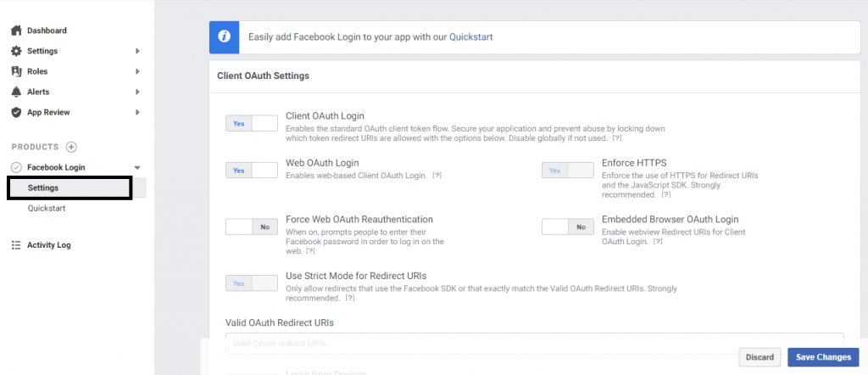The image size is (868, 375).
Task: Add a product with the plus icon
Action: 71,147
